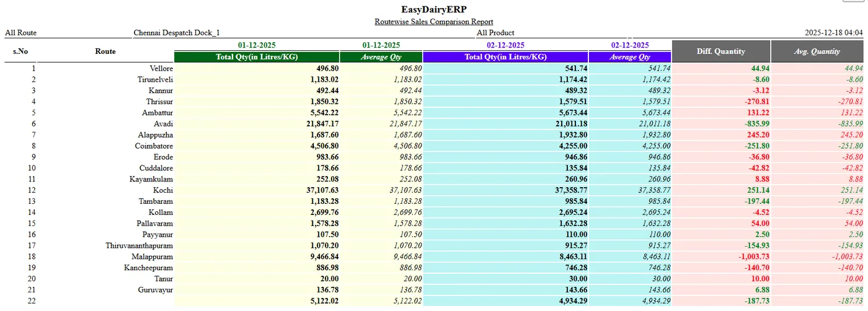Screen dimensions: 868x311
Task: Select the Guruvayur route name
Action: 156,289
